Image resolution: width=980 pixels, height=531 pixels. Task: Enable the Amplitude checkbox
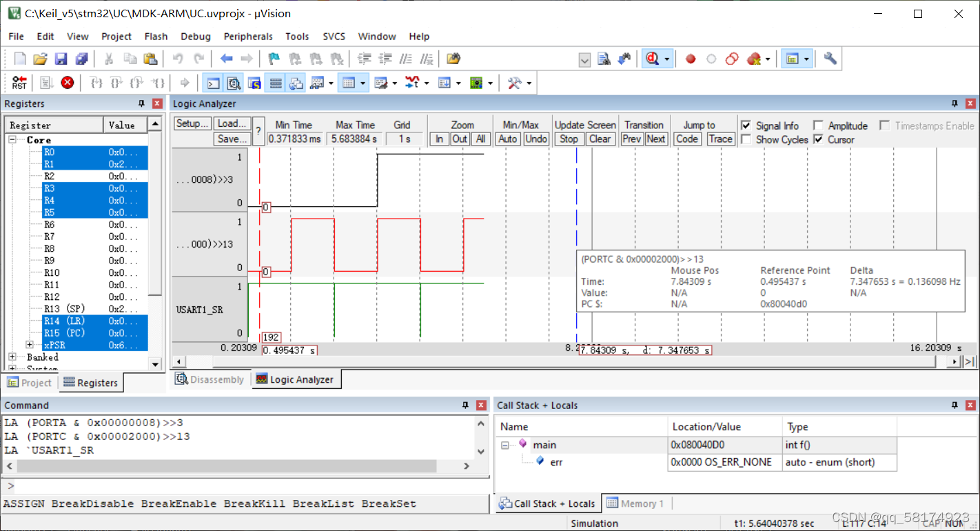[x=818, y=126]
